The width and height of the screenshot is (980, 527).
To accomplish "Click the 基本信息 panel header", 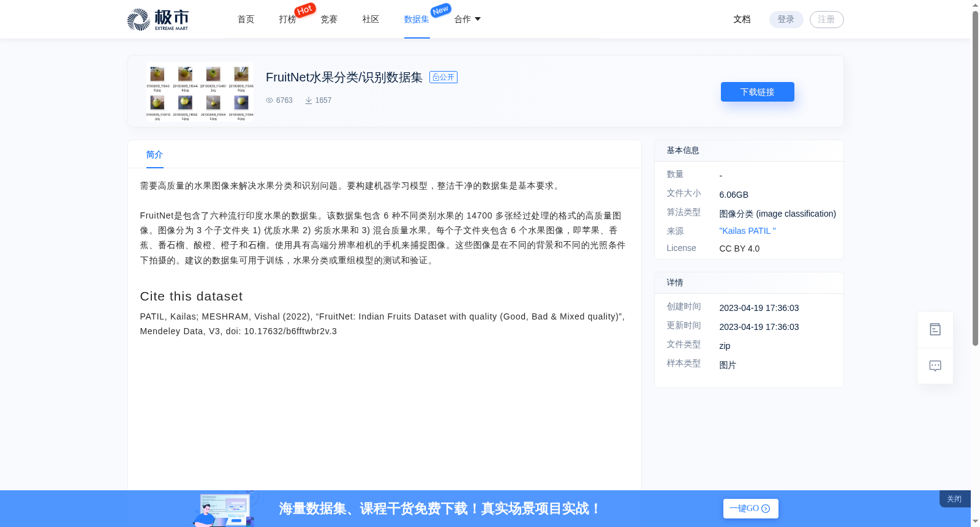I will (x=748, y=151).
